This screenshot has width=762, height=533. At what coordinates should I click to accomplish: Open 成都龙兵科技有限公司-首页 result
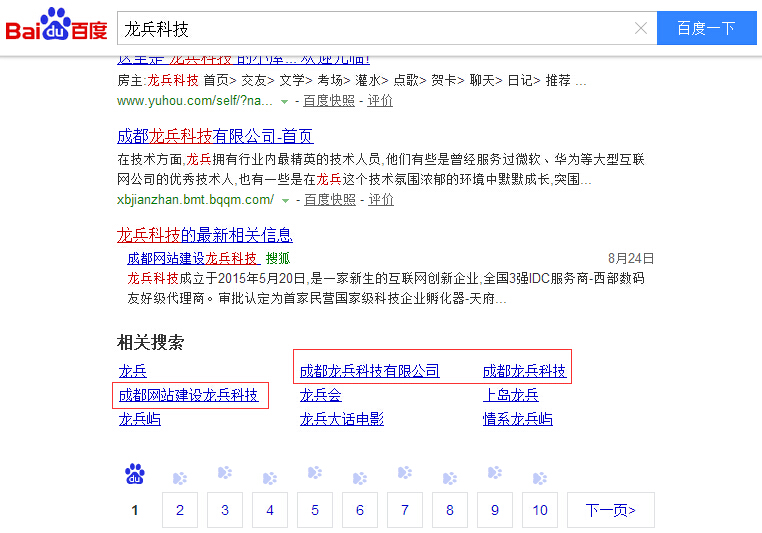tap(214, 136)
